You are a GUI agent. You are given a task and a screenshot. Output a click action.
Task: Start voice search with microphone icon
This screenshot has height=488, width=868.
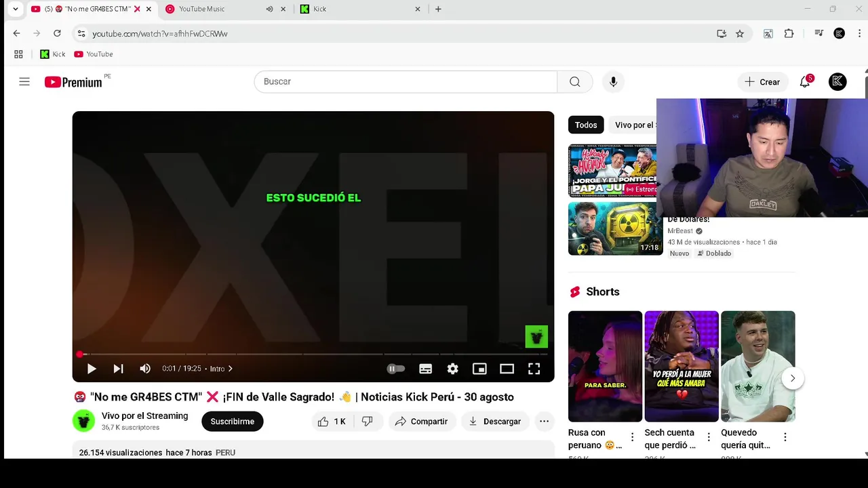pos(613,82)
